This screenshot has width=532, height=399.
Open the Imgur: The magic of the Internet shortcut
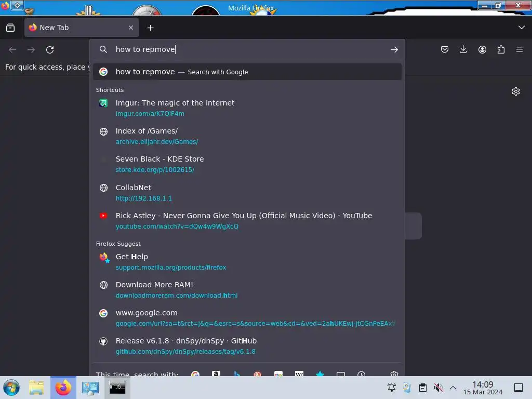(x=247, y=108)
